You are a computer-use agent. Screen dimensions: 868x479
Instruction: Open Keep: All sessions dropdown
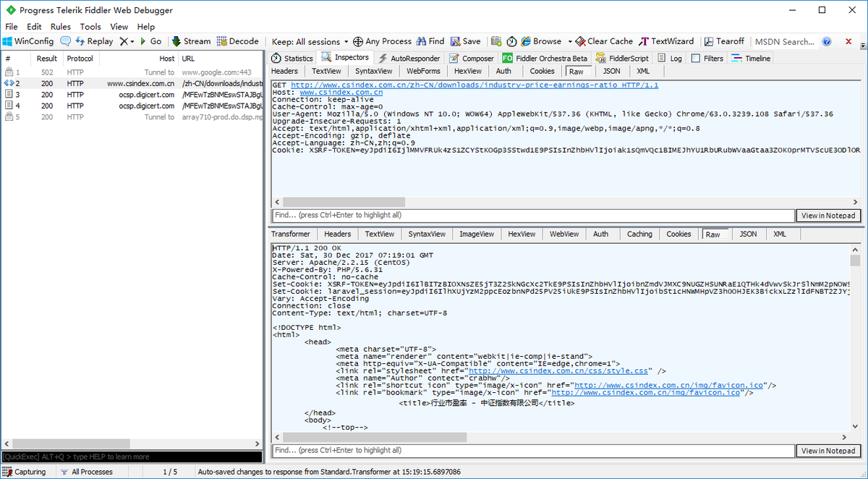(310, 41)
